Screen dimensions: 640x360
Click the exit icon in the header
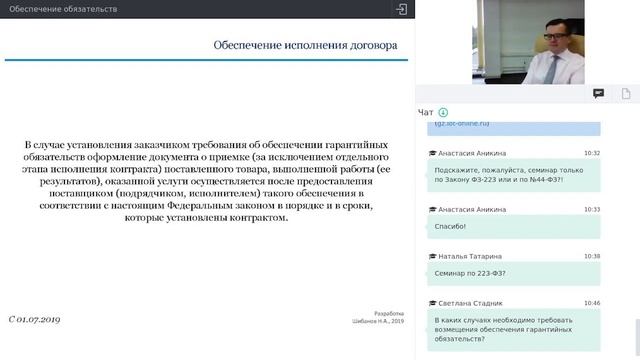[x=401, y=9]
